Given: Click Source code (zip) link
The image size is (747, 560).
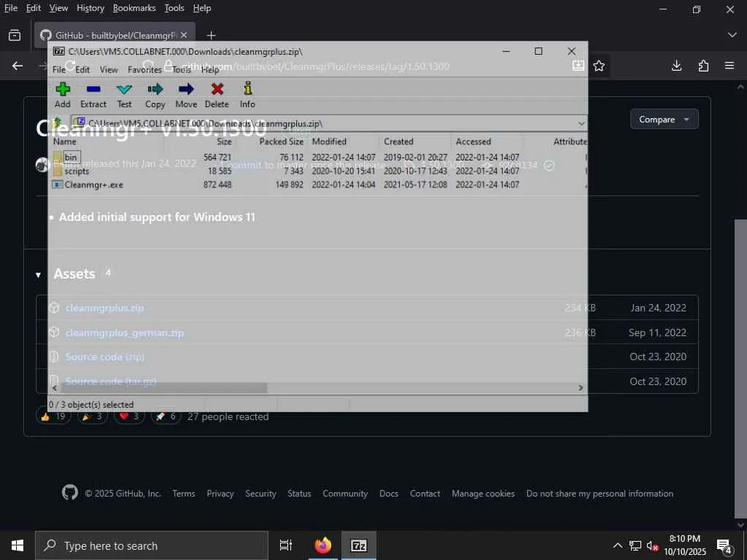Looking at the screenshot, I should tap(104, 357).
